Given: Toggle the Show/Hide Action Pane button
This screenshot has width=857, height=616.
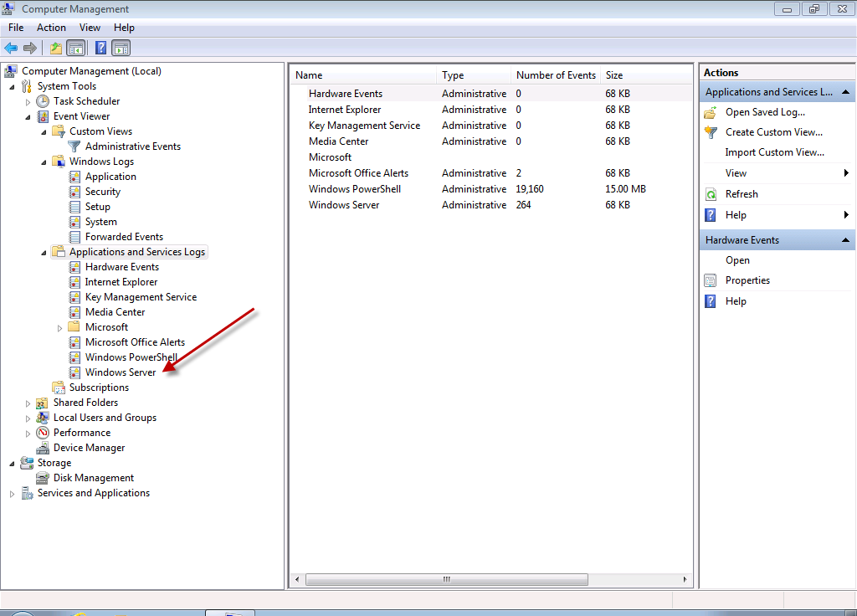Looking at the screenshot, I should (x=121, y=49).
